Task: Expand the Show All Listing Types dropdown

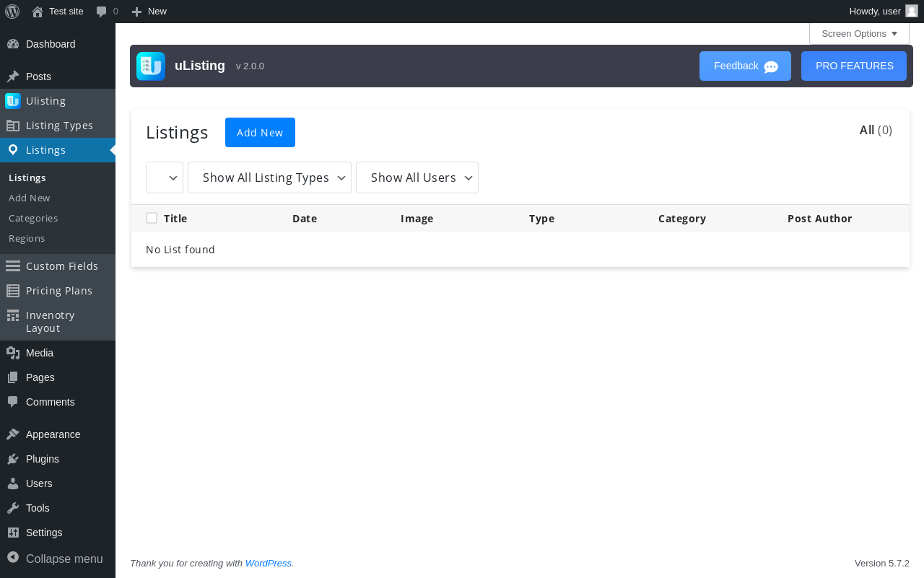Action: point(269,178)
